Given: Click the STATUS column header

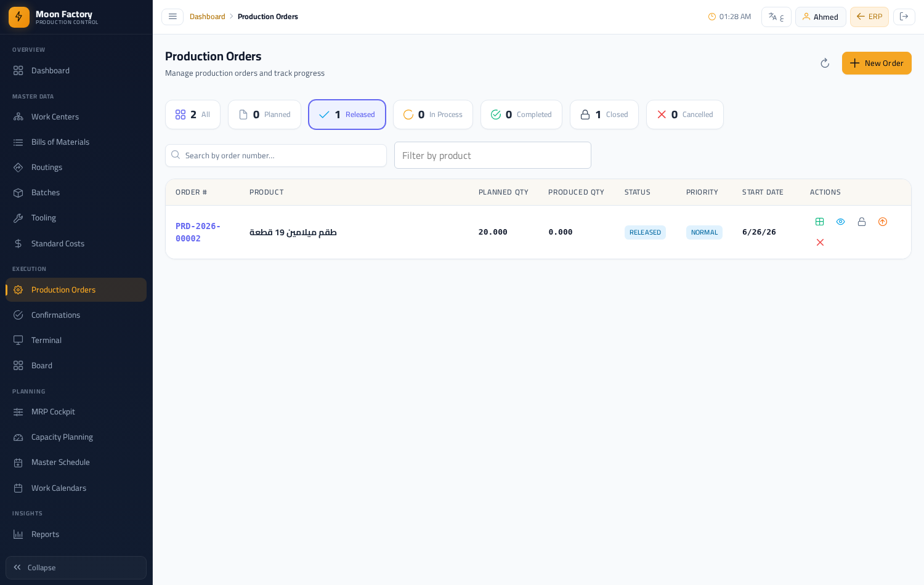Looking at the screenshot, I should coord(638,192).
